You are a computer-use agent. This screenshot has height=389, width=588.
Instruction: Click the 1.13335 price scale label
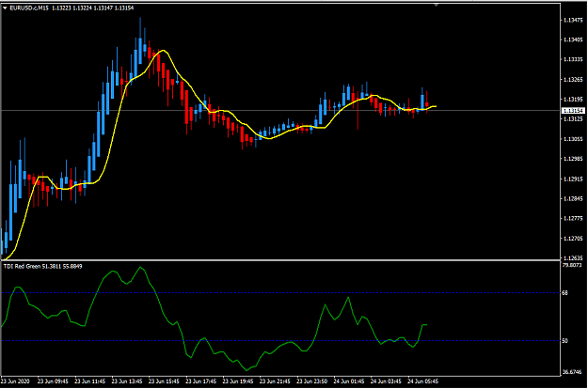coord(573,59)
